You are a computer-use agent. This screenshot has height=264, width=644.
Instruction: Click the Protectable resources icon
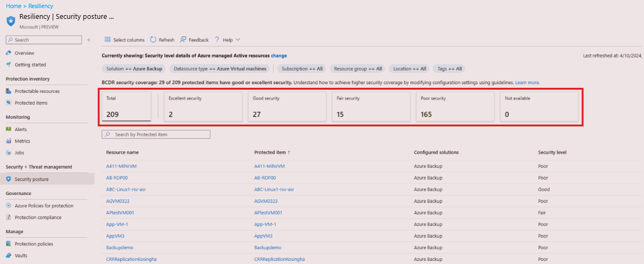pos(8,91)
